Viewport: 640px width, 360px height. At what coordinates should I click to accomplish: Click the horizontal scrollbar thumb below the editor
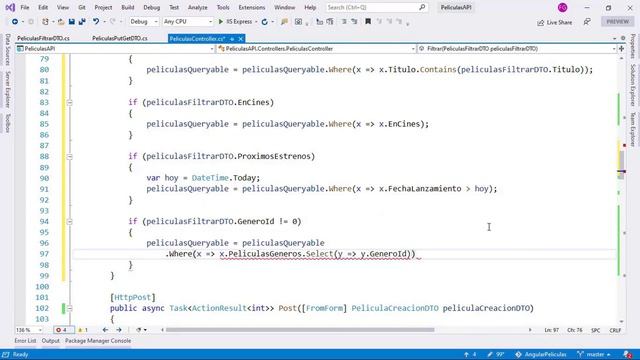(x=300, y=330)
